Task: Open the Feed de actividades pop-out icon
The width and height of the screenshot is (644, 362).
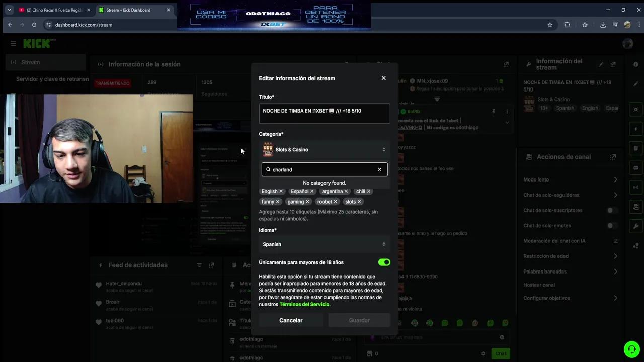Action: click(x=211, y=265)
